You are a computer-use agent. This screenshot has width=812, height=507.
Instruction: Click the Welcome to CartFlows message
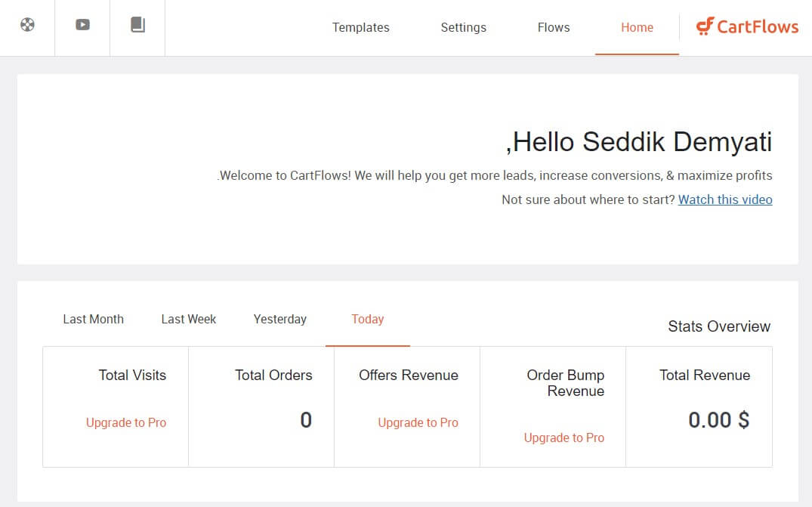tap(495, 175)
